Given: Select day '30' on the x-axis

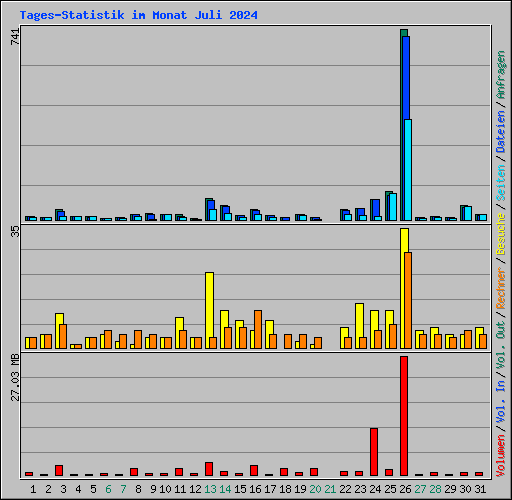Looking at the screenshot, I should tap(465, 489).
